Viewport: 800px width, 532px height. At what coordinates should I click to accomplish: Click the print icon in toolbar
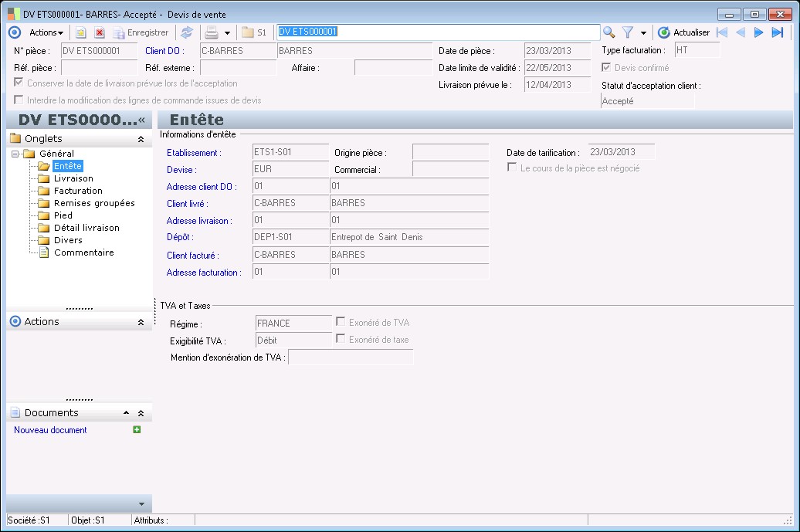[x=211, y=32]
